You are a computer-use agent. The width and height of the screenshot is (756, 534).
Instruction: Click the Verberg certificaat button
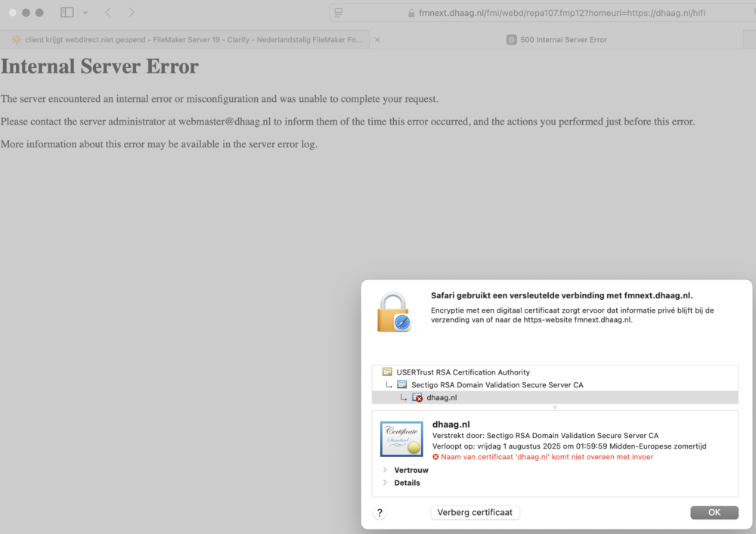(475, 513)
